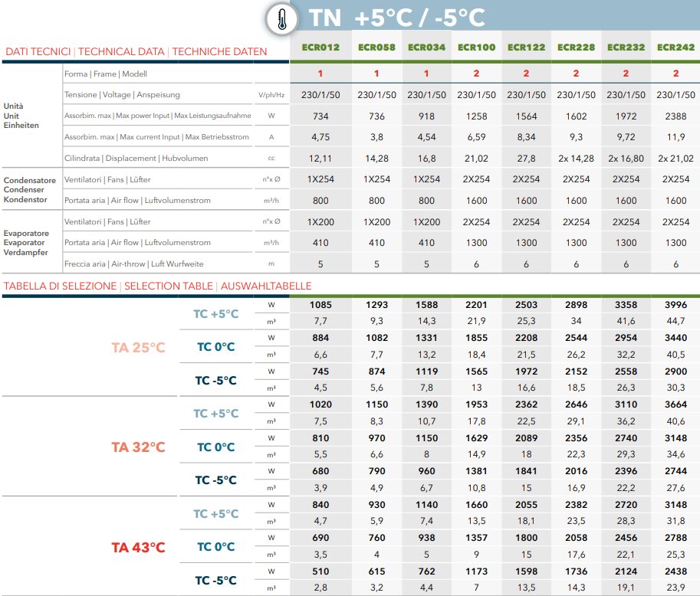Select the TA 43°C ambient label
Screen dimensions: 700x596
point(138,548)
